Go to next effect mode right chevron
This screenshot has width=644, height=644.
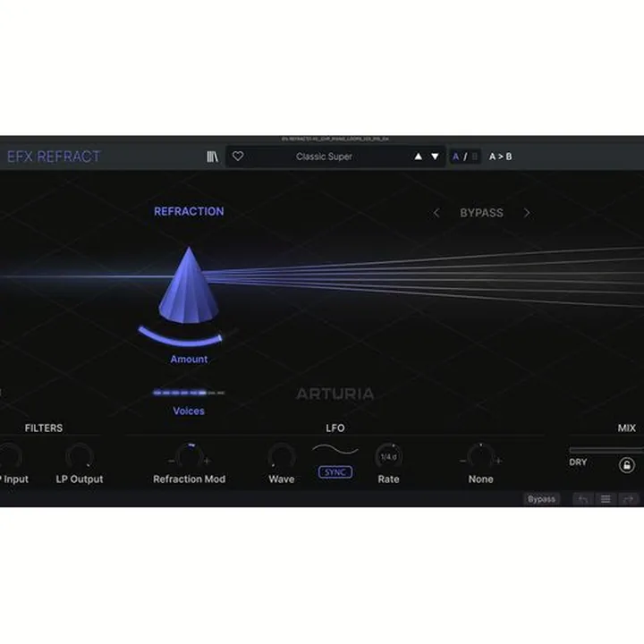coord(527,213)
